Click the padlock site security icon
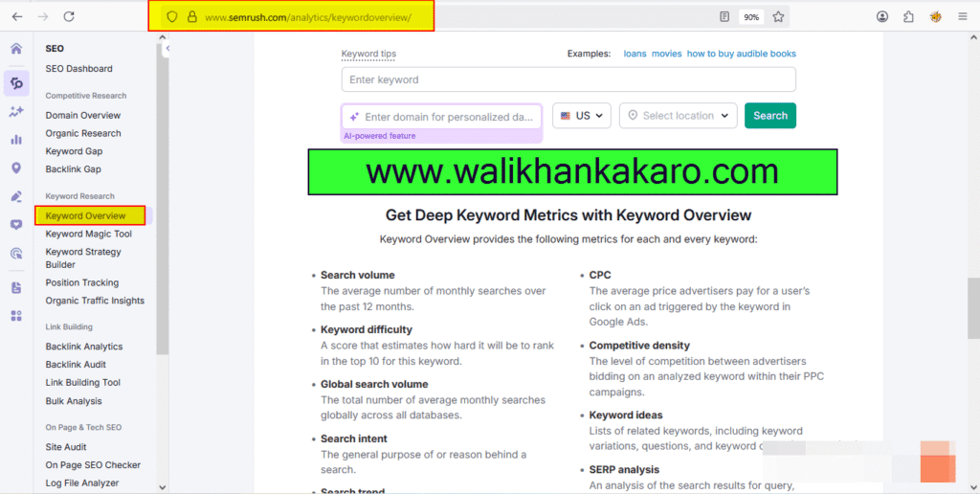 point(191,17)
